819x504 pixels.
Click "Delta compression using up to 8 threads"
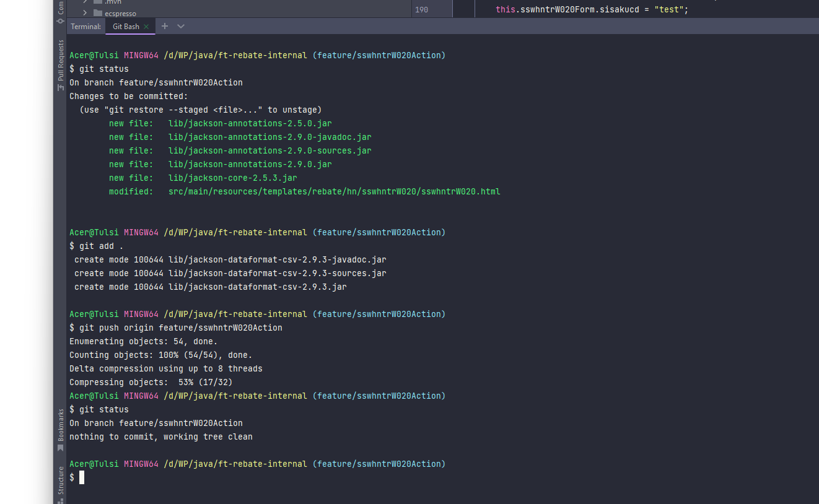(166, 368)
